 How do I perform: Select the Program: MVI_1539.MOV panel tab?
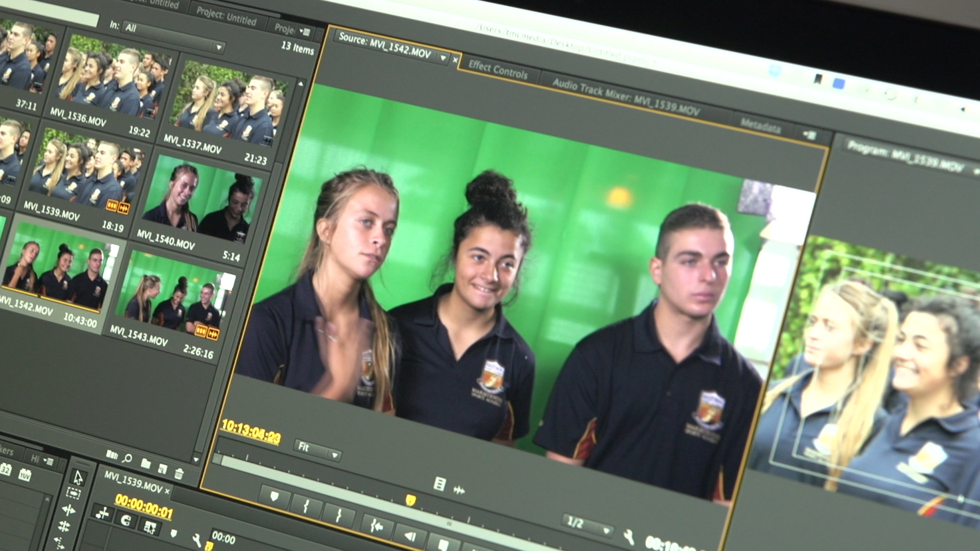pyautogui.click(x=906, y=157)
